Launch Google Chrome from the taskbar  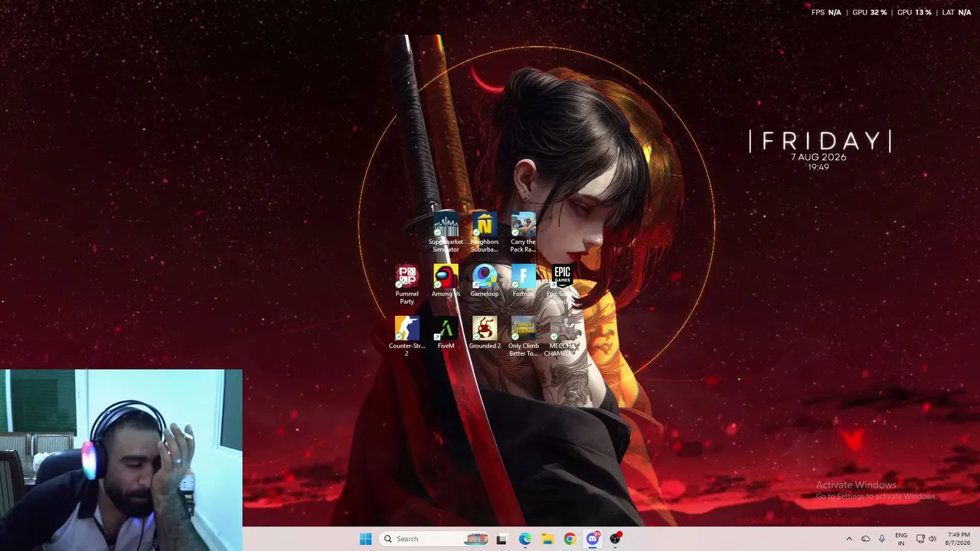click(570, 539)
